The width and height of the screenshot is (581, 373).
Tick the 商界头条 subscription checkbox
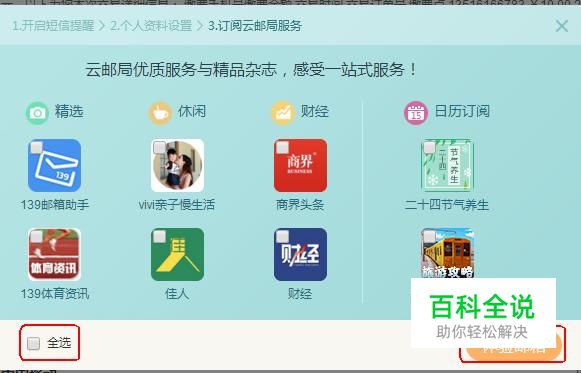tap(282, 147)
